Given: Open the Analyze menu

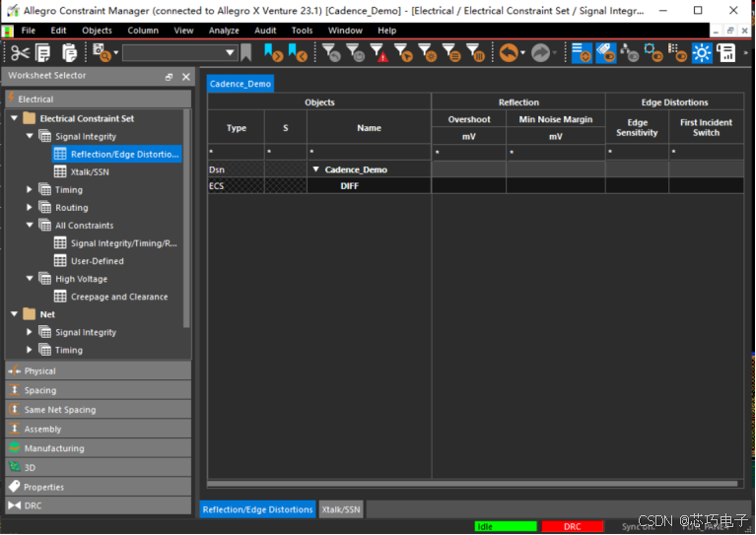Looking at the screenshot, I should pos(224,31).
